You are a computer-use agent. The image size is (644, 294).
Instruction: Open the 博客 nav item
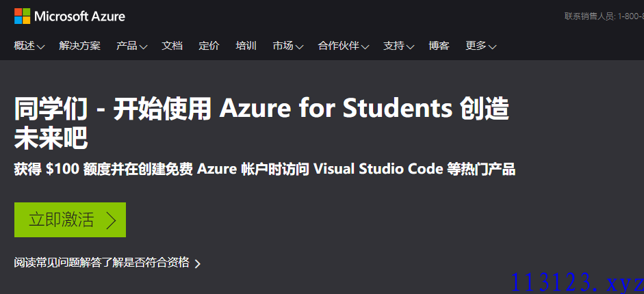pyautogui.click(x=439, y=46)
